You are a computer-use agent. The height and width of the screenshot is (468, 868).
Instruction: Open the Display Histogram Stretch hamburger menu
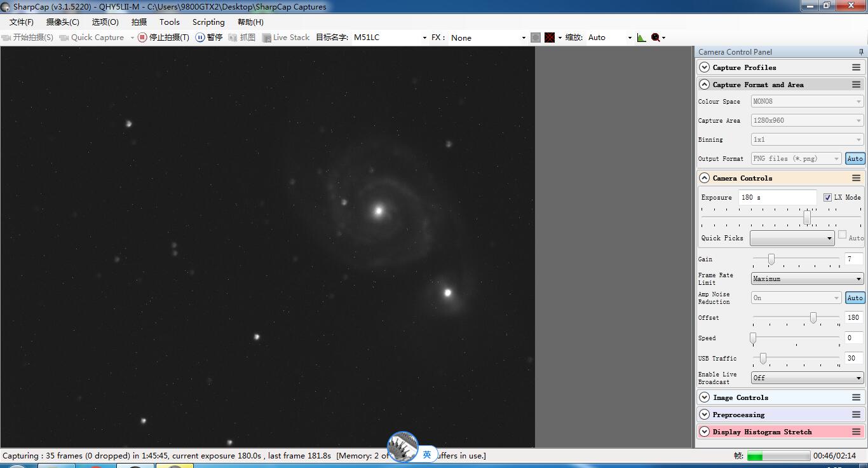click(x=856, y=432)
